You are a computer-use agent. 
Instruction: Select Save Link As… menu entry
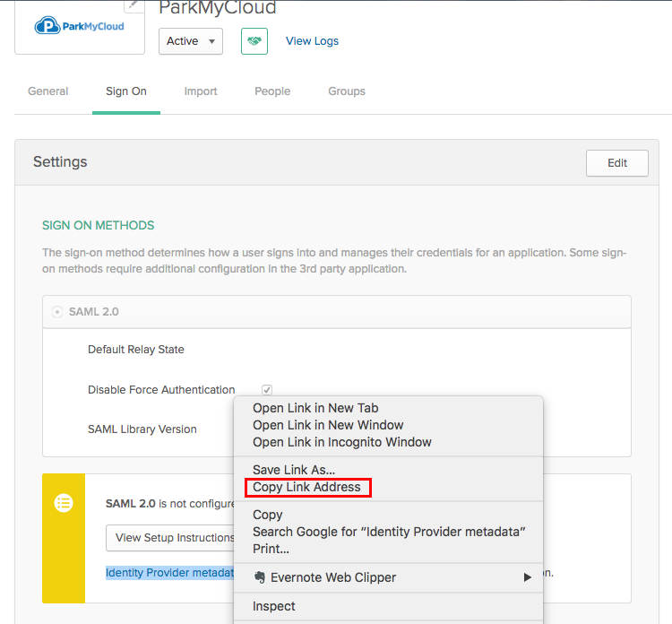pyautogui.click(x=294, y=470)
